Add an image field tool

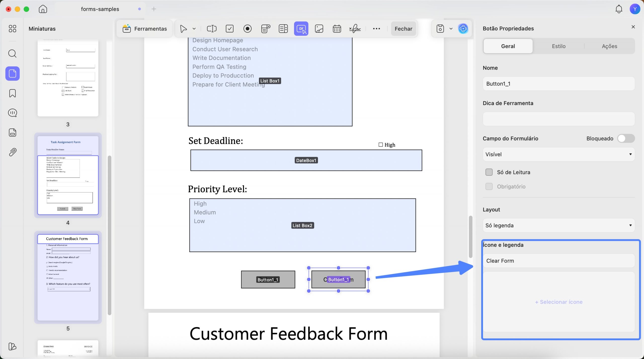319,29
